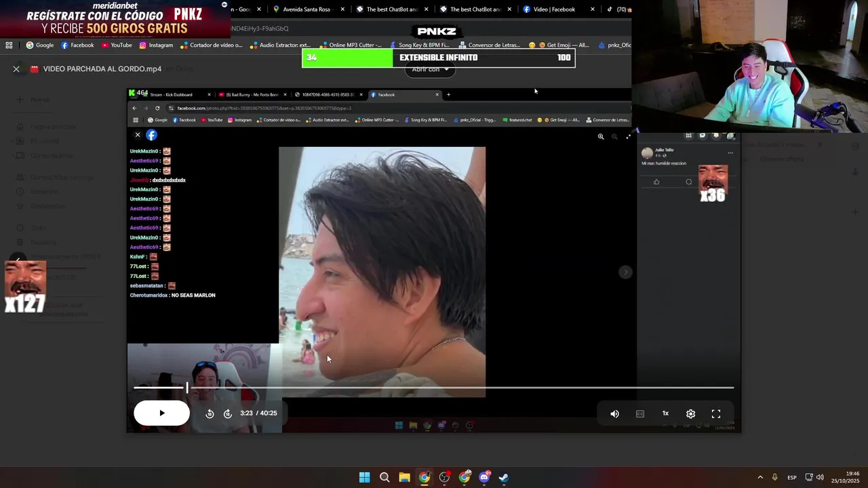
Task: Click the Julio Tello name link
Action: [665, 150]
